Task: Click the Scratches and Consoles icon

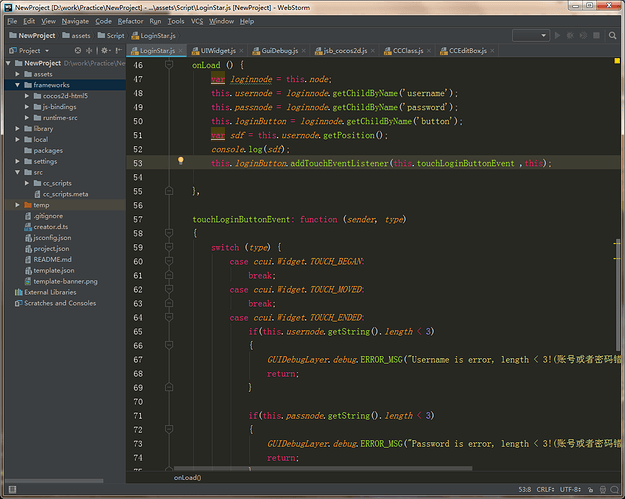Action: (x=17, y=303)
